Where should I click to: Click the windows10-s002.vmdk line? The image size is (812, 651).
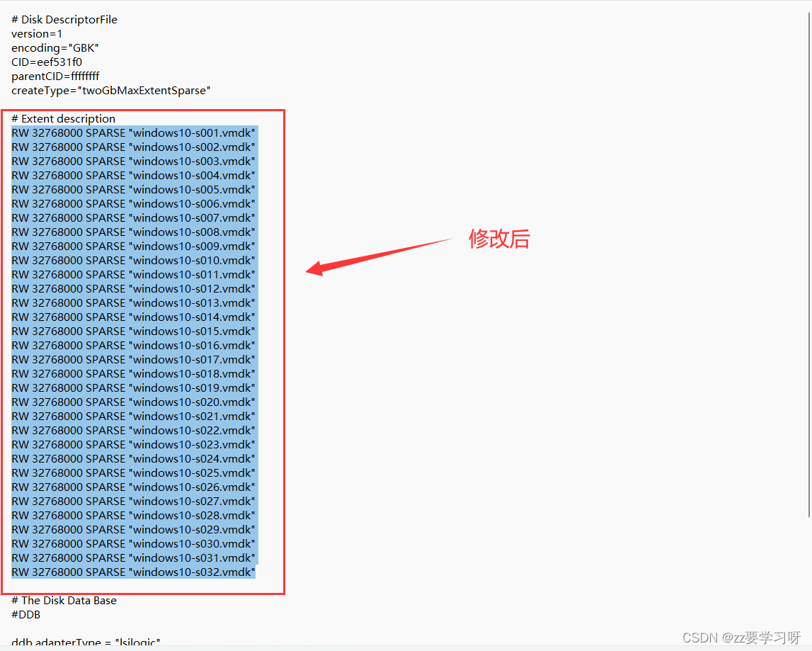(x=134, y=147)
